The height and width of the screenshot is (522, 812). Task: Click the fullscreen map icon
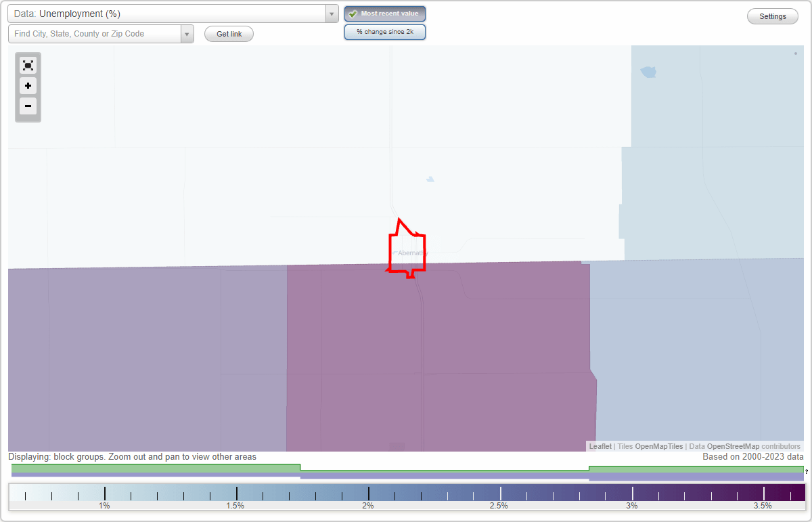(28, 66)
